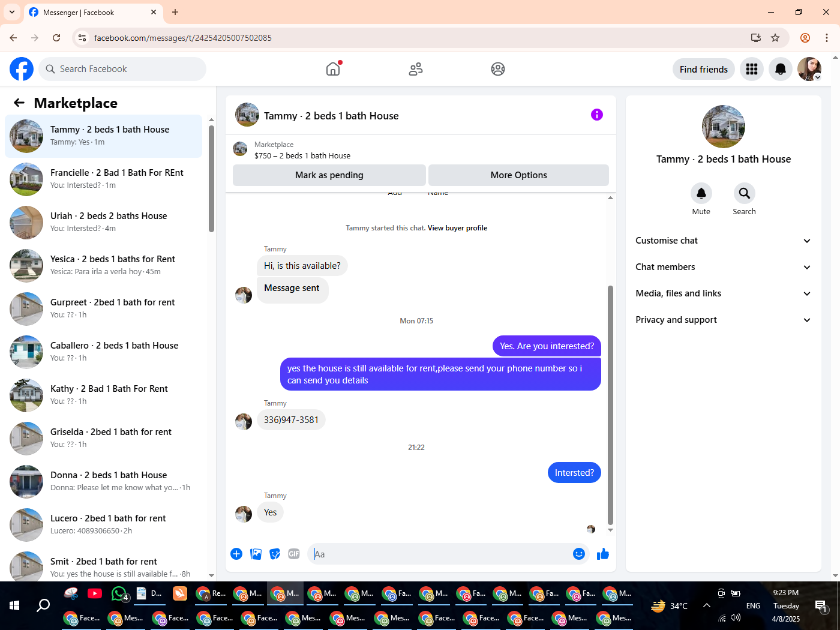Expand the Customise chat section

[x=723, y=241]
